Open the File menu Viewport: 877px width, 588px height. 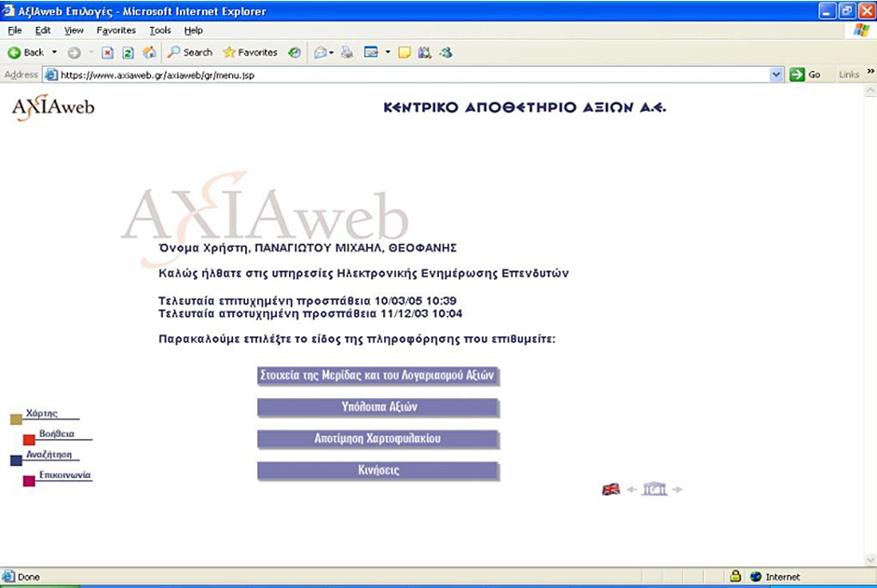tap(15, 30)
